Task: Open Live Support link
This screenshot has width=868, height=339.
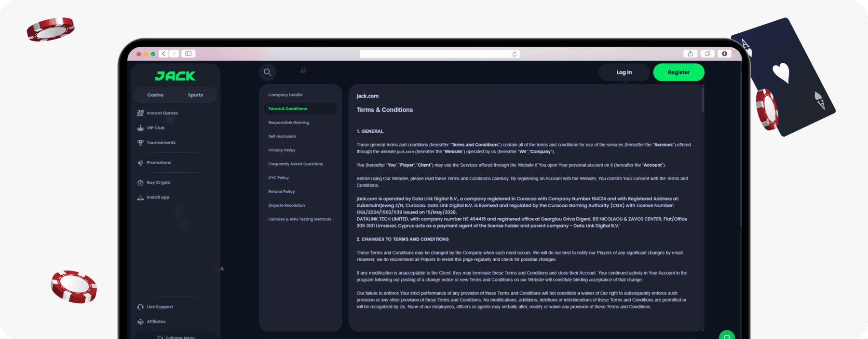Action: point(160,307)
